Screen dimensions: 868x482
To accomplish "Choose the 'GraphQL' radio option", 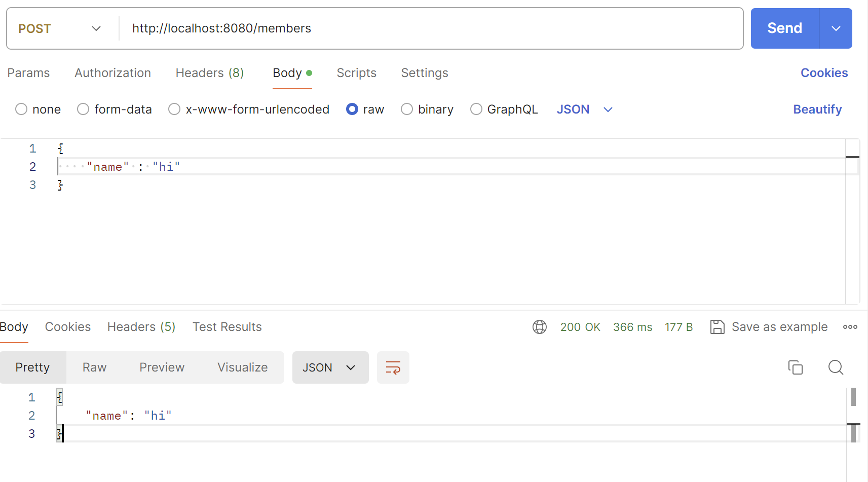I will 476,109.
